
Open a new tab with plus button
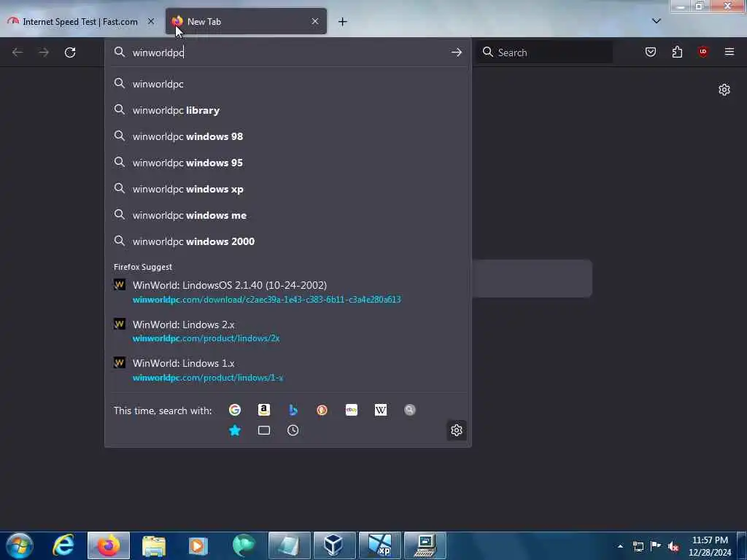[x=343, y=21]
